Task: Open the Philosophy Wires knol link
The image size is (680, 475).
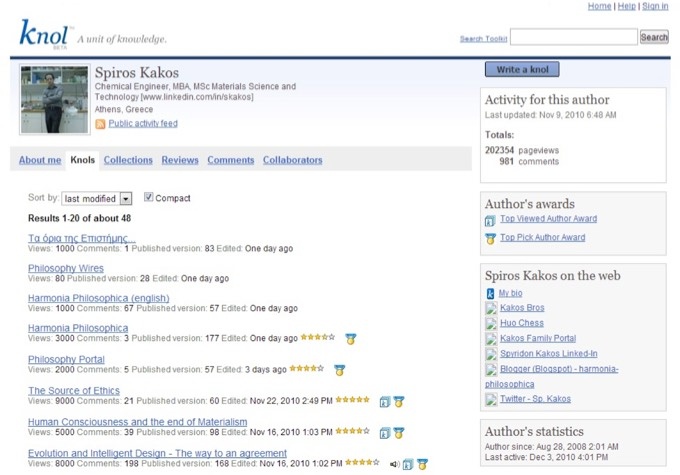Action: pyautogui.click(x=66, y=268)
